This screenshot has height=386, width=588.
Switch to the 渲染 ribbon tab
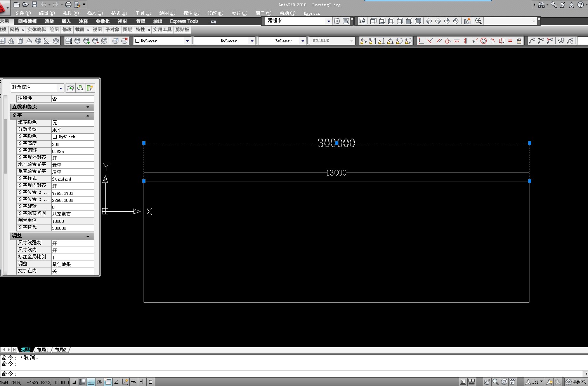[x=49, y=21]
